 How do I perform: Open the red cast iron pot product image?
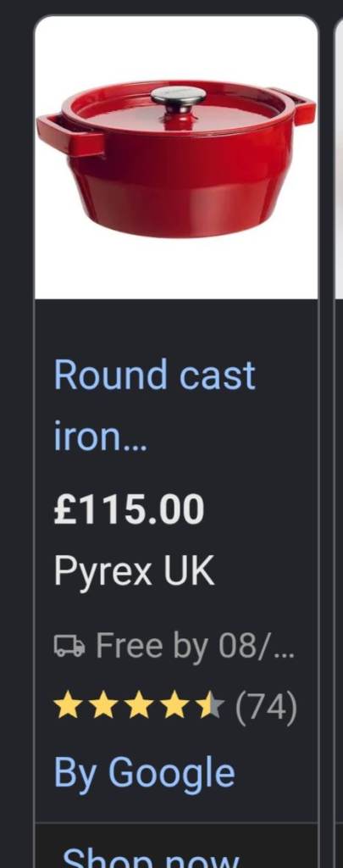[176, 158]
